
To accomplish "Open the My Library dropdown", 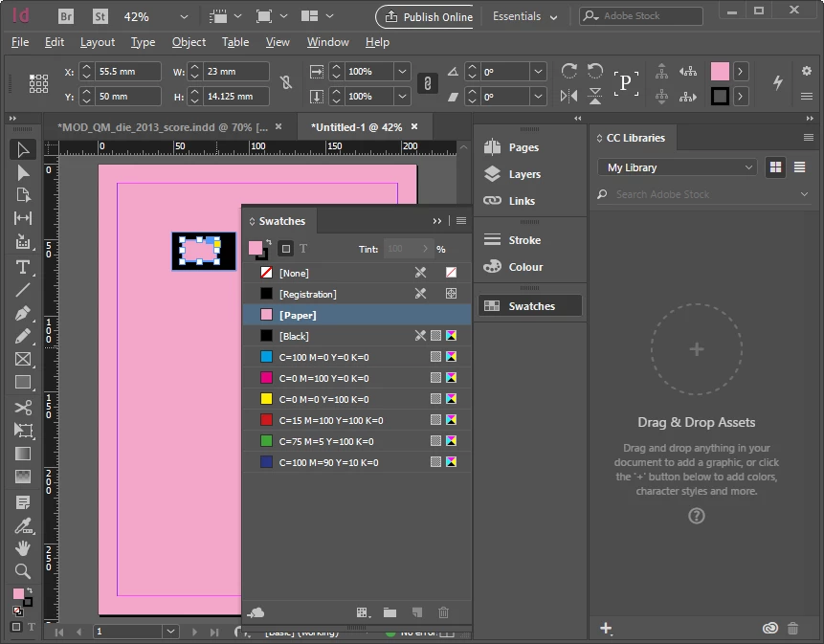I will click(x=678, y=167).
